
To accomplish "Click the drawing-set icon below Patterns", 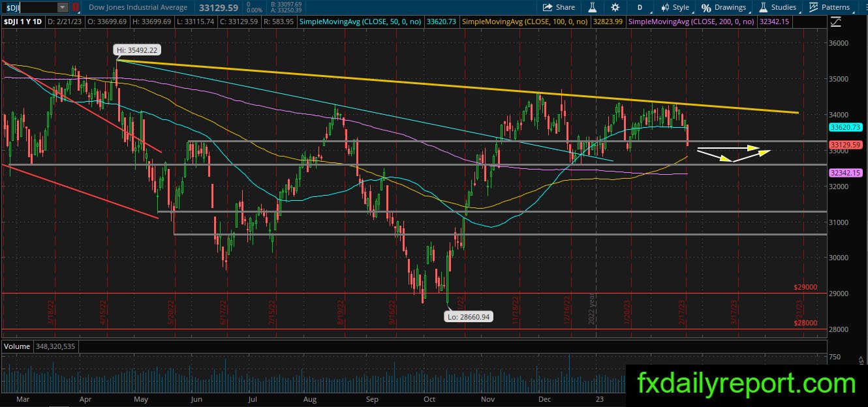I will click(x=837, y=22).
